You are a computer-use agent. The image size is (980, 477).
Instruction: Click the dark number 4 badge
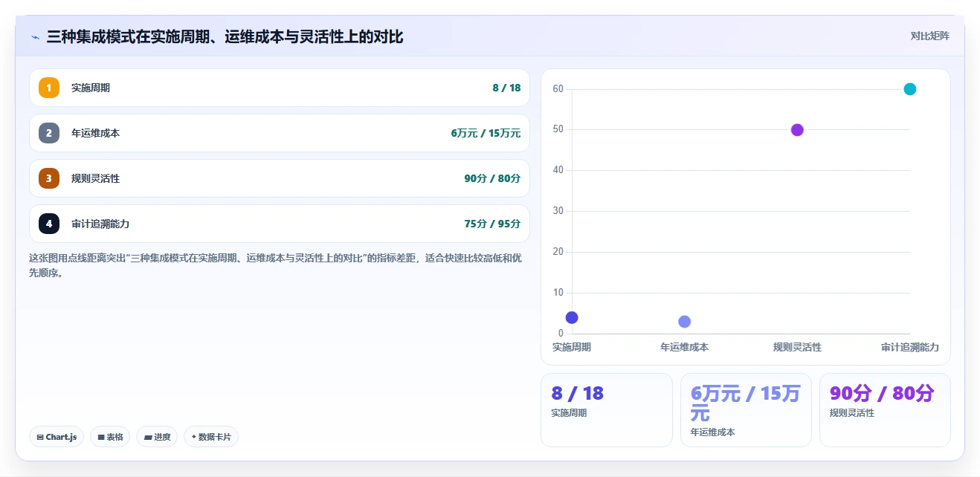click(49, 224)
